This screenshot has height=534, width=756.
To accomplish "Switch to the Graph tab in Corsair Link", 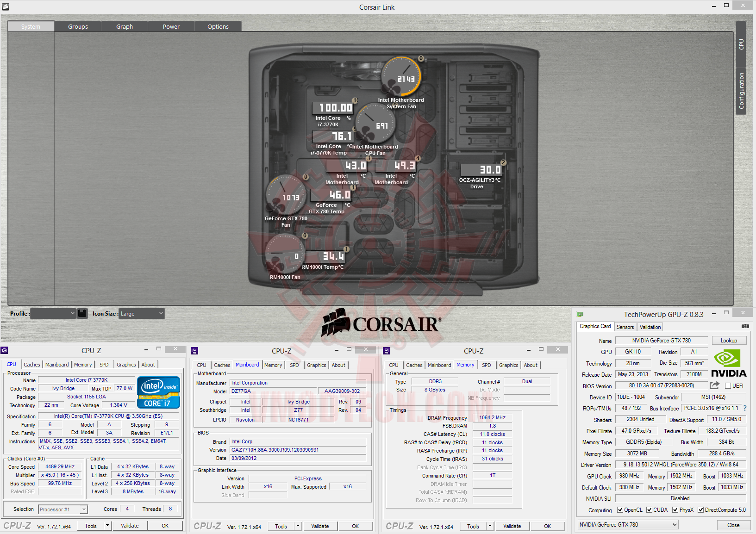I will coord(125,26).
